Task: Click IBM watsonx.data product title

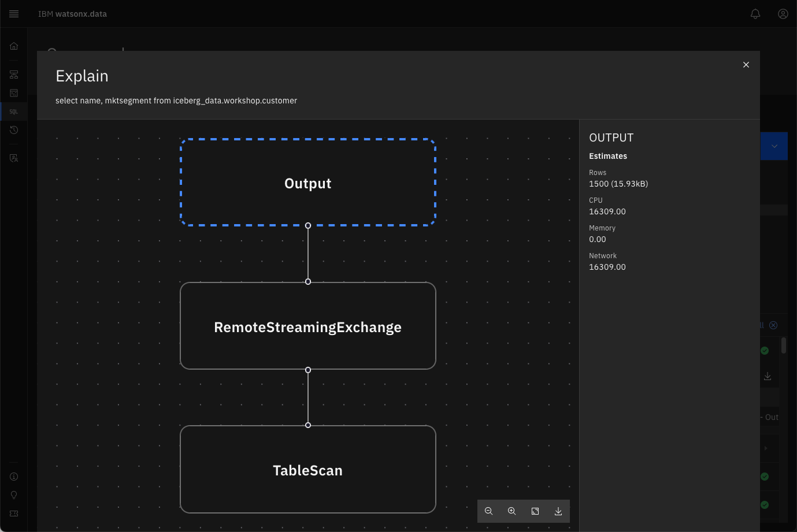Action: [x=72, y=14]
